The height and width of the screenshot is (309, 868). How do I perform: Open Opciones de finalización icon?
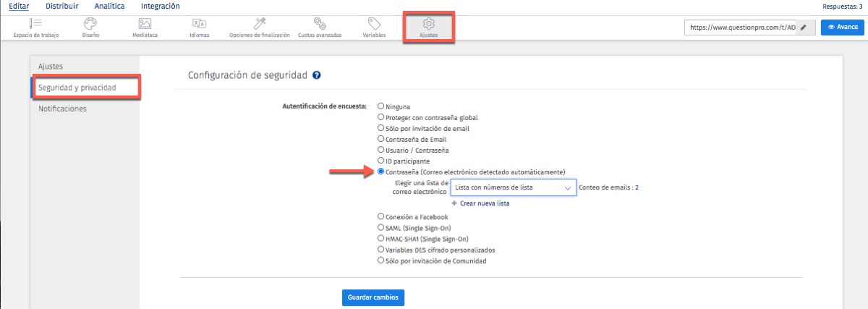[259, 23]
